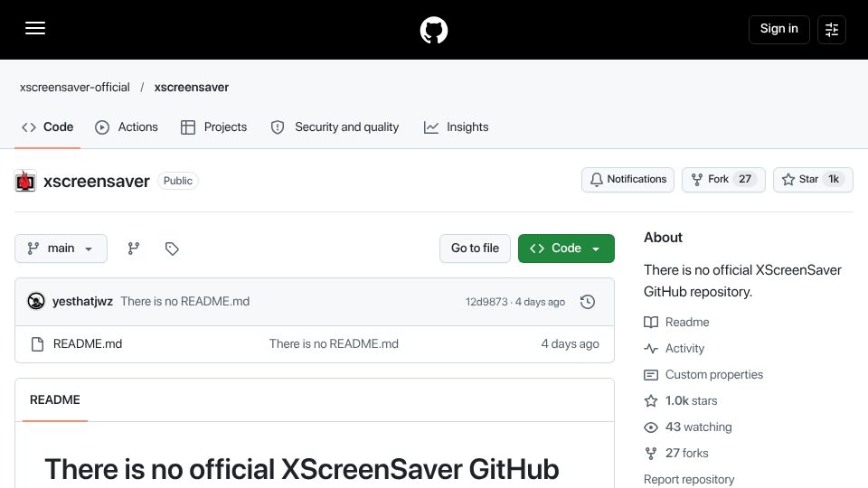The width and height of the screenshot is (868, 488).
Task: Expand the green Code dropdown
Action: (x=566, y=249)
